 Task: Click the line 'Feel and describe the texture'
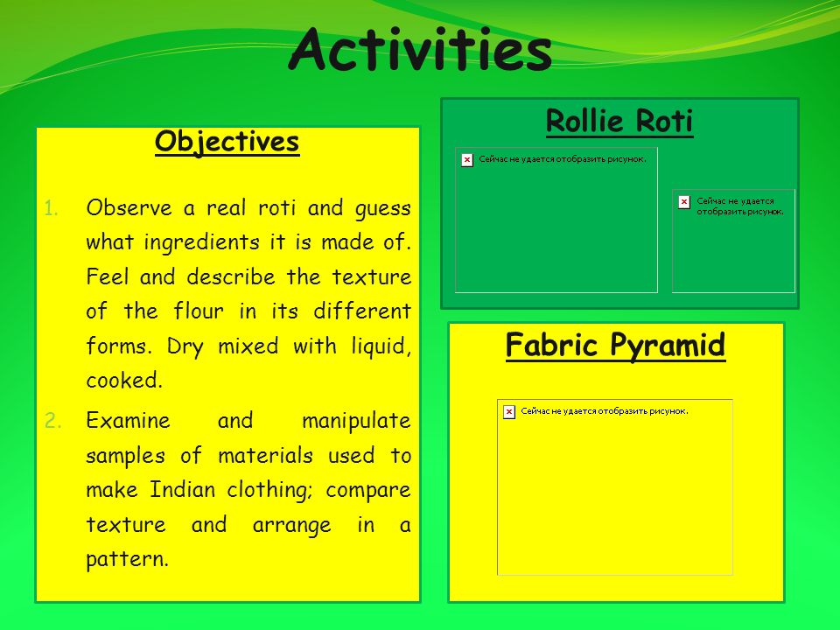248,277
